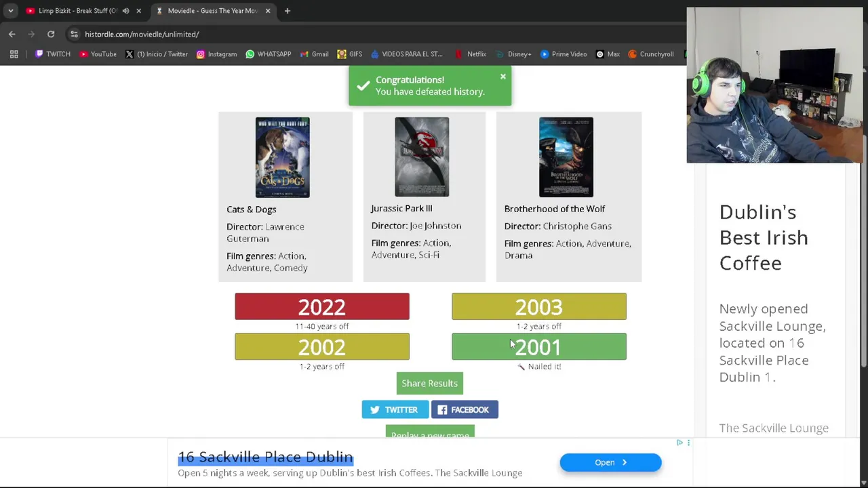Select the yellow 2003 guess box
Viewport: 868px width, 488px height.
pos(539,306)
